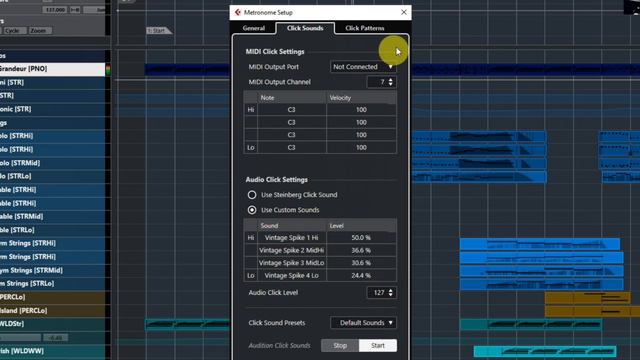Screen dimensions: 640x360
Task: Click the 30.6 % level value
Action: (x=361, y=263)
